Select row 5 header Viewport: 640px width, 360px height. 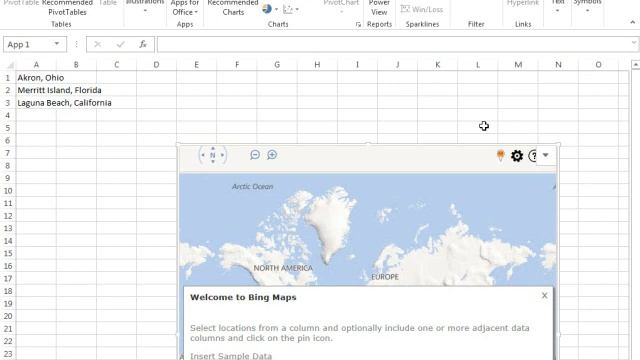tap(7, 128)
